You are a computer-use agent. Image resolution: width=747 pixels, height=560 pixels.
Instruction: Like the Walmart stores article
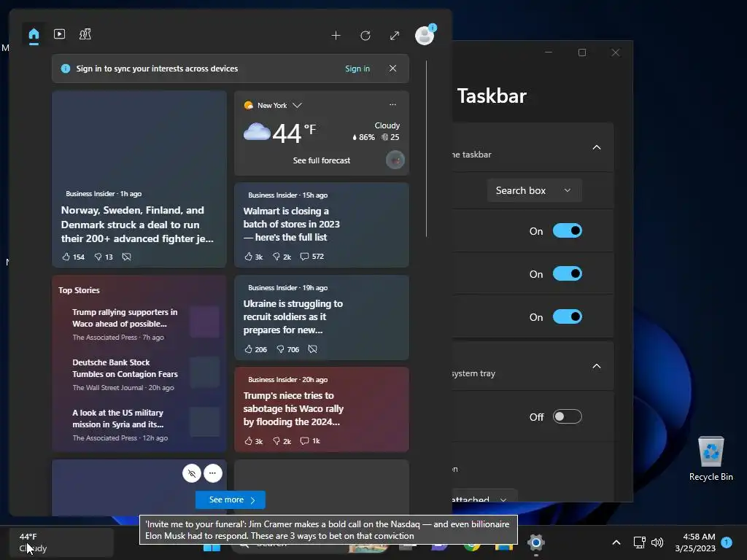(253, 257)
